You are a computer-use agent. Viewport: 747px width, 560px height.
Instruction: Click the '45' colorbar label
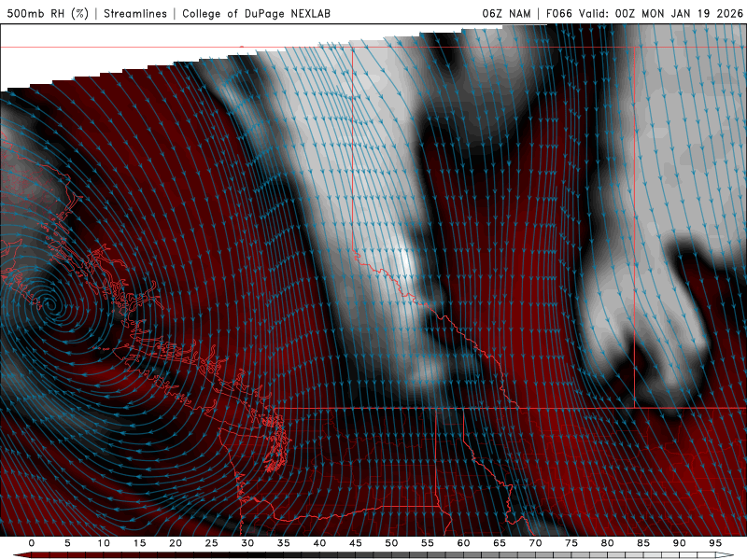pyautogui.click(x=356, y=543)
